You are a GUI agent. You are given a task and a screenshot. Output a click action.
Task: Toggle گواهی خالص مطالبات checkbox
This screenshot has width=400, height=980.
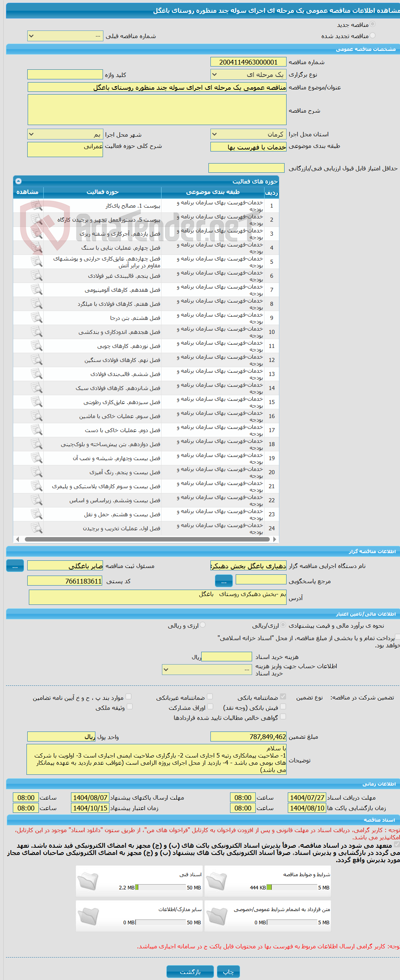(283, 717)
